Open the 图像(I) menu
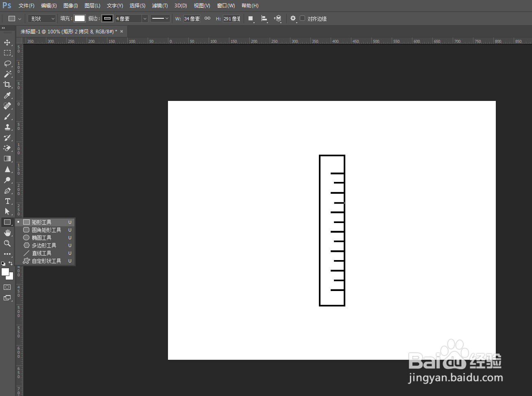The height and width of the screenshot is (396, 532). [x=71, y=6]
